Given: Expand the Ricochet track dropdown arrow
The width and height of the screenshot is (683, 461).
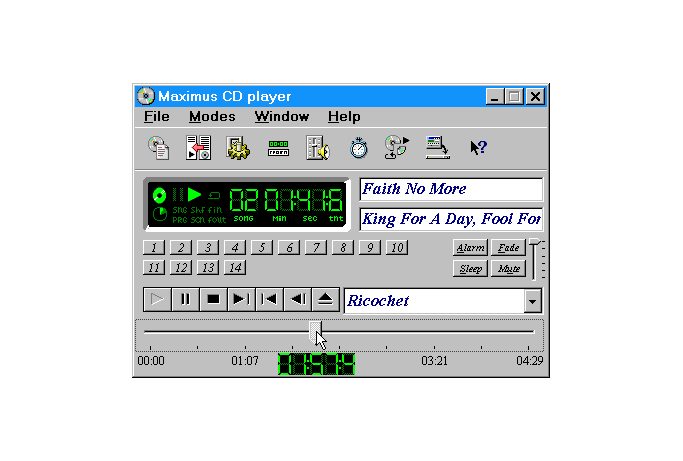Looking at the screenshot, I should [x=532, y=301].
